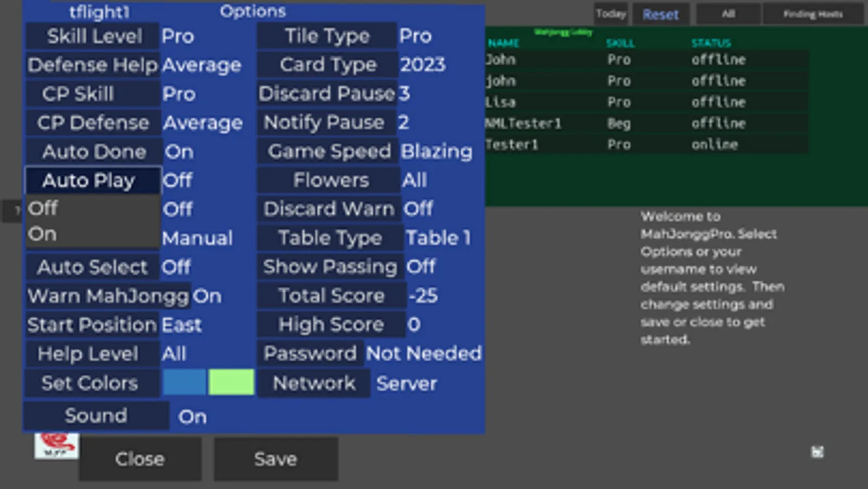Screen dimensions: 868x489
Task: Click the SKILL column header
Action: pos(620,42)
